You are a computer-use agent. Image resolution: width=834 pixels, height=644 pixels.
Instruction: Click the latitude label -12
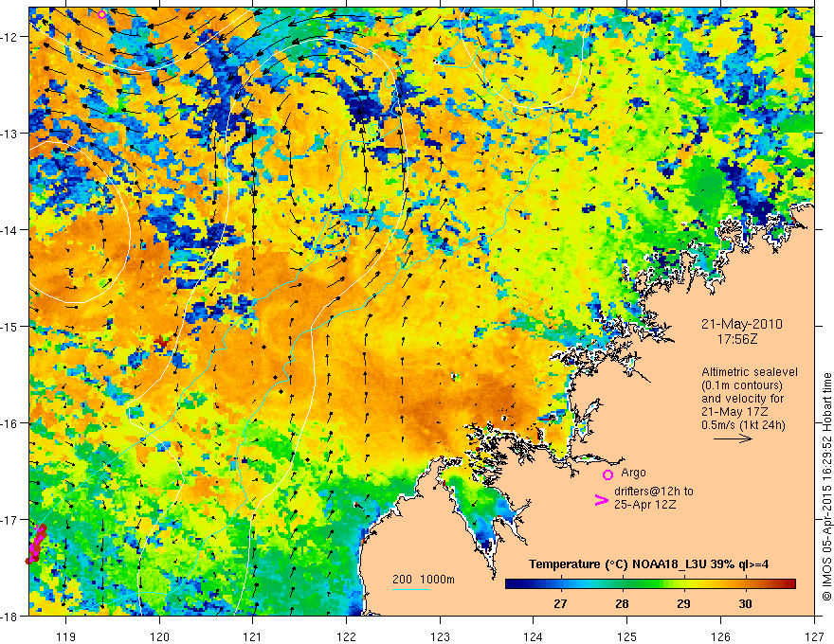pyautogui.click(x=10, y=37)
